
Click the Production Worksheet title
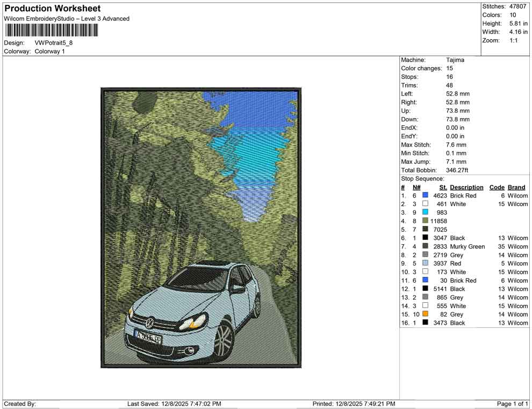point(52,8)
